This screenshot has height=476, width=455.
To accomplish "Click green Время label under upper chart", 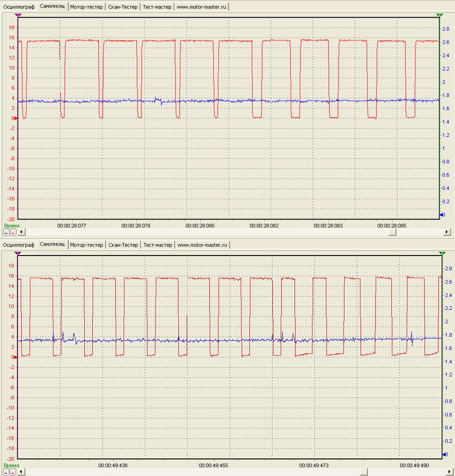I will [x=12, y=226].
